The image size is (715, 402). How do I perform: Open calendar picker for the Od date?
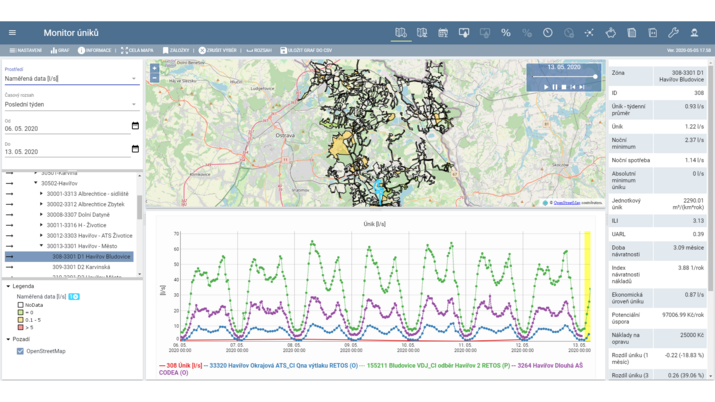point(135,126)
